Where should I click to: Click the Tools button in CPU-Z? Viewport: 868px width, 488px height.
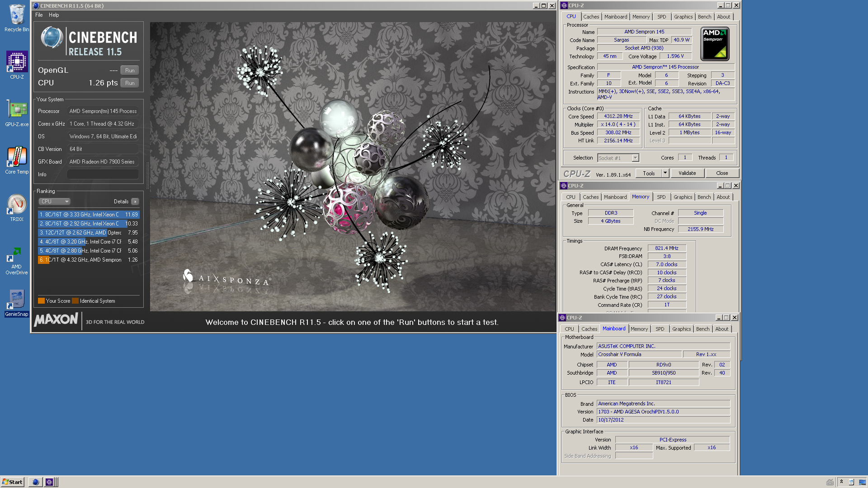[x=649, y=174]
